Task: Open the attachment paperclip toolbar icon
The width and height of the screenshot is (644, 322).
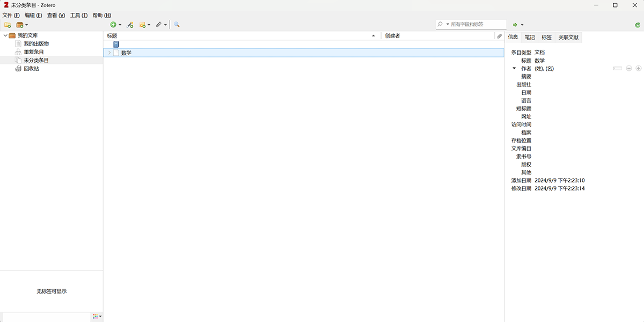Action: click(x=158, y=25)
